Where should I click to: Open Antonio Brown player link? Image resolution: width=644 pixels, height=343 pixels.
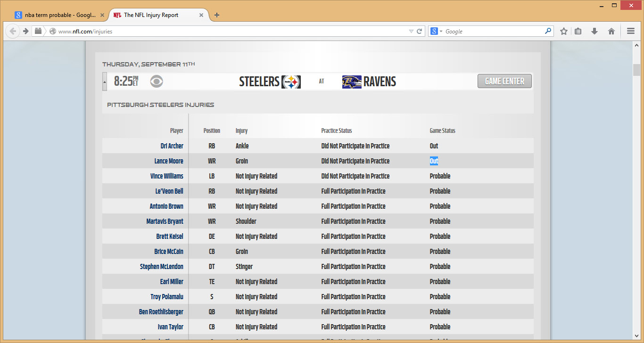[166, 206]
